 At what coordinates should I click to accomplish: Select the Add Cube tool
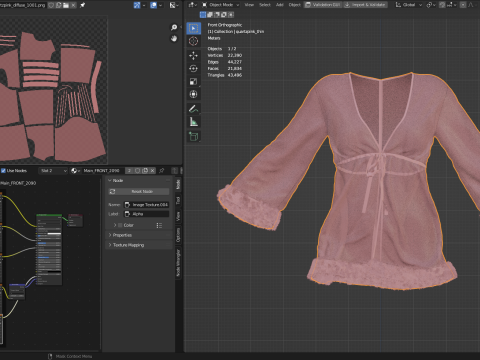pos(193,136)
